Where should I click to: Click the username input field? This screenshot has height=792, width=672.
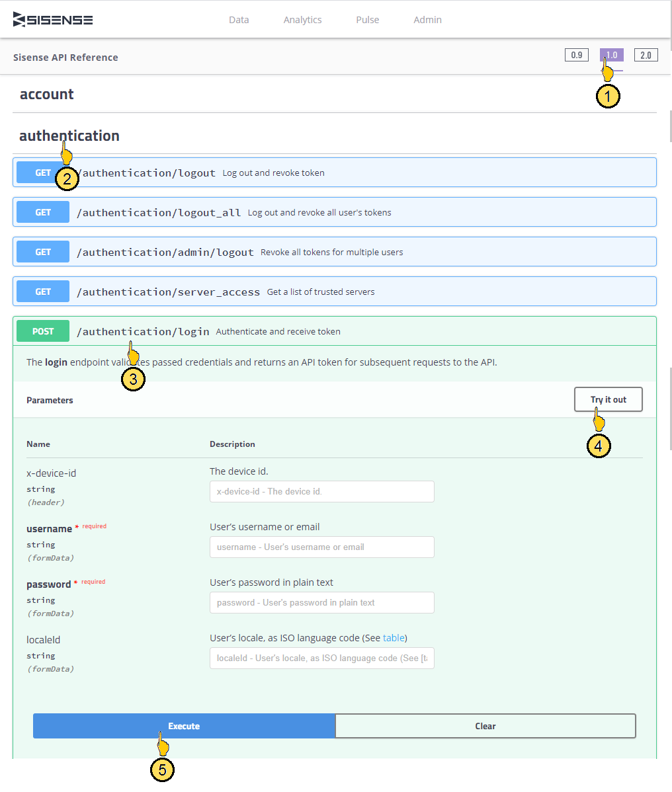[322, 547]
